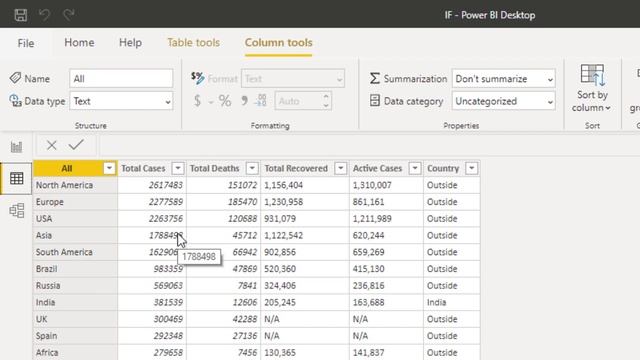Image resolution: width=640 pixels, height=360 pixels.
Task: Open the Help tab
Action: click(x=130, y=42)
